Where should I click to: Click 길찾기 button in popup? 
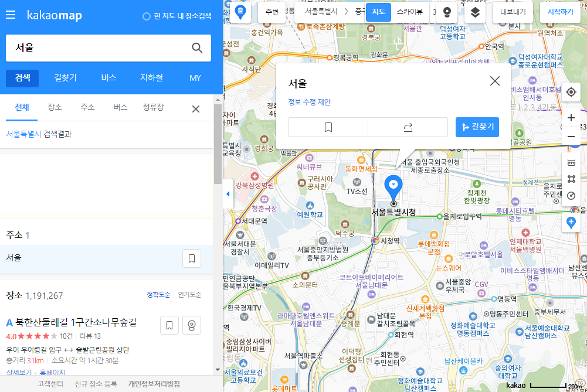(x=477, y=127)
